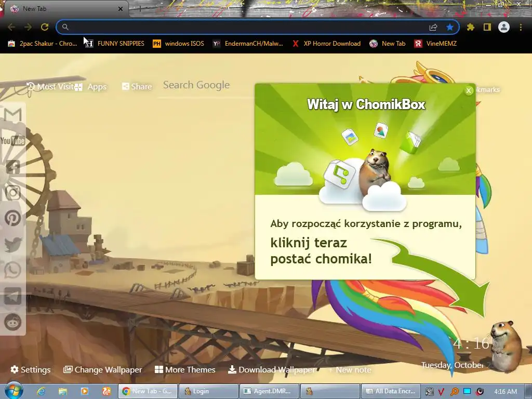Viewport: 532px width, 399px height.
Task: Click the 4:16 AM taskbar clock
Action: (x=506, y=392)
